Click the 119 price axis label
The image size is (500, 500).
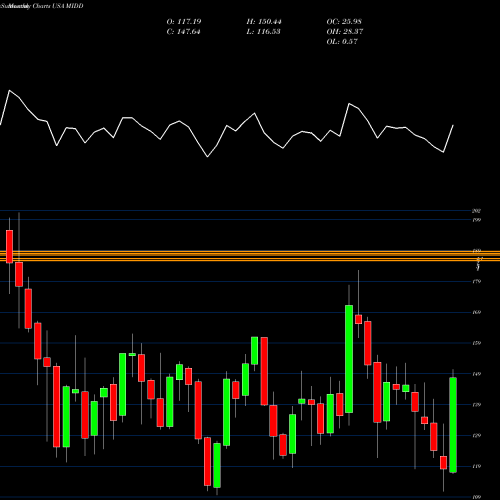tap(476, 467)
